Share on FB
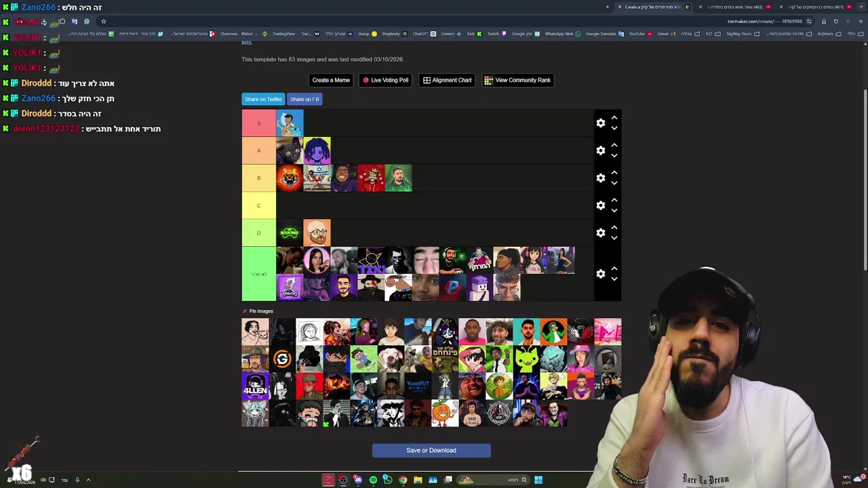Image resolution: width=868 pixels, height=488 pixels. [x=304, y=99]
